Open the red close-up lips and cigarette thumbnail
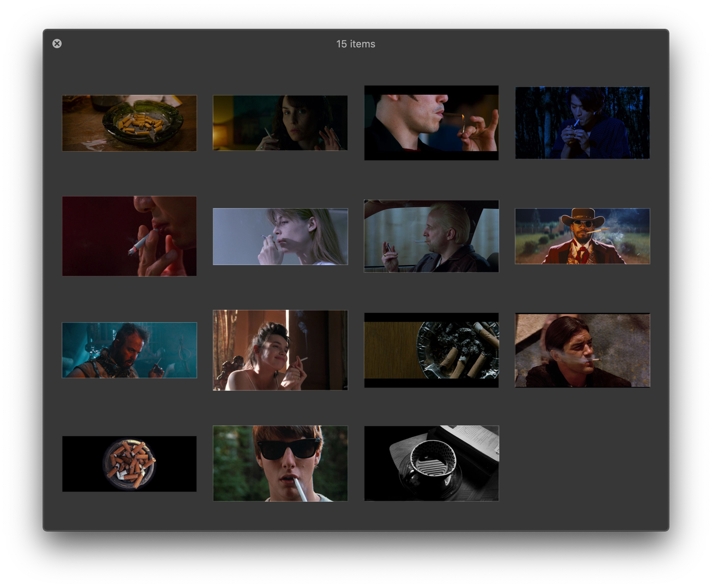Image resolution: width=712 pixels, height=588 pixels. [x=129, y=236]
